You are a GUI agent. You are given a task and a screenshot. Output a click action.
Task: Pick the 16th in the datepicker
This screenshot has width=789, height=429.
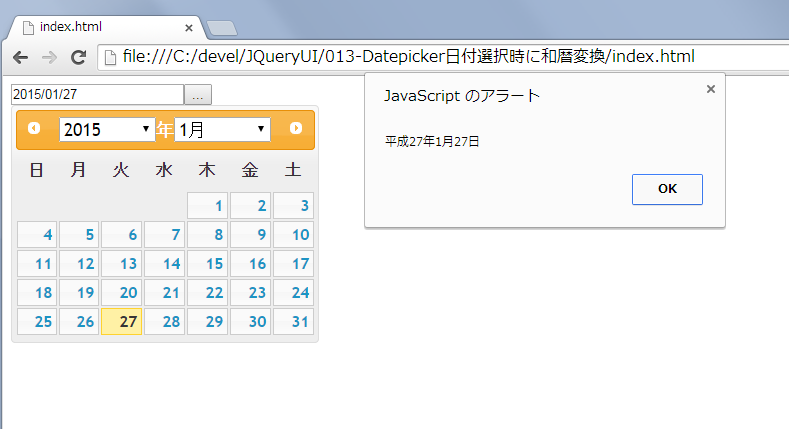(251, 264)
